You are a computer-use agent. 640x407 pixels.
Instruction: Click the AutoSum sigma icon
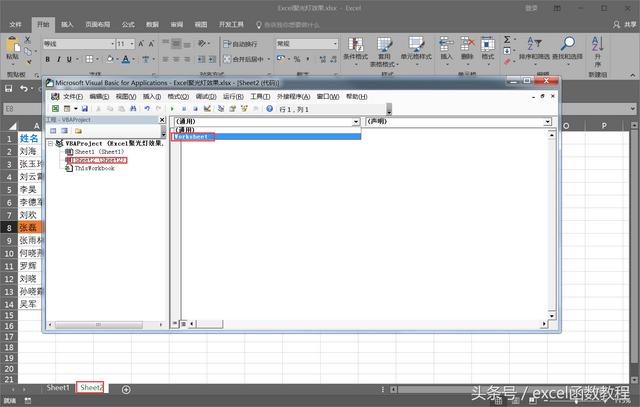pyautogui.click(x=507, y=40)
